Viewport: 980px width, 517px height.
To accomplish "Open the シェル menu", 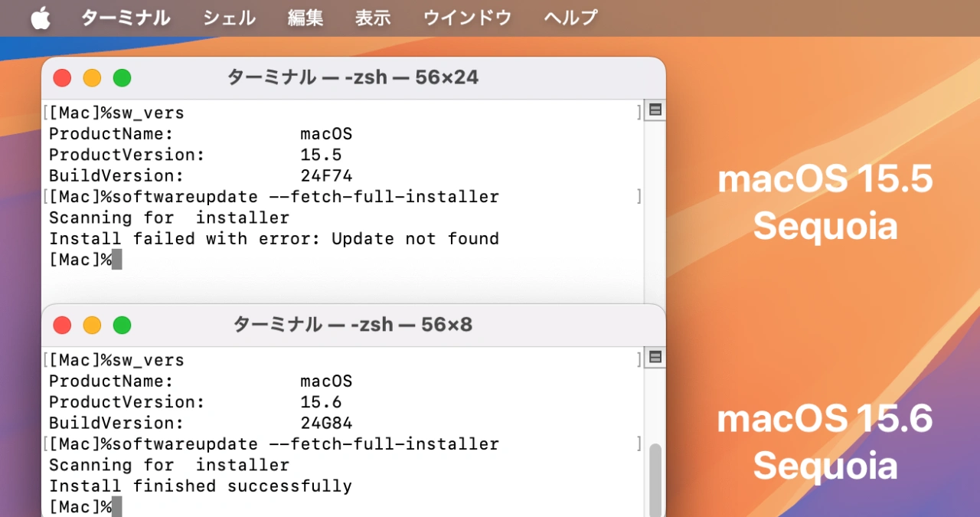I will (x=227, y=17).
